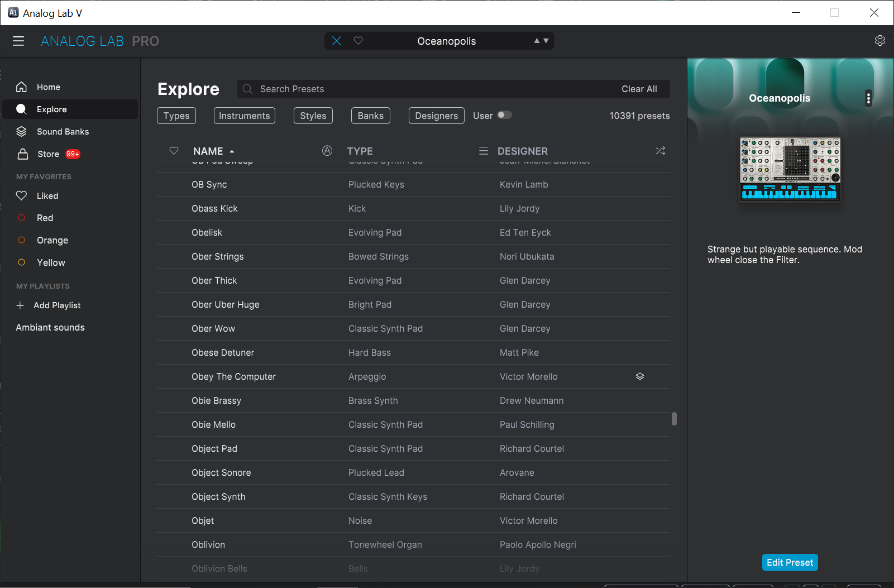Open the hamburger main menu

[x=18, y=41]
